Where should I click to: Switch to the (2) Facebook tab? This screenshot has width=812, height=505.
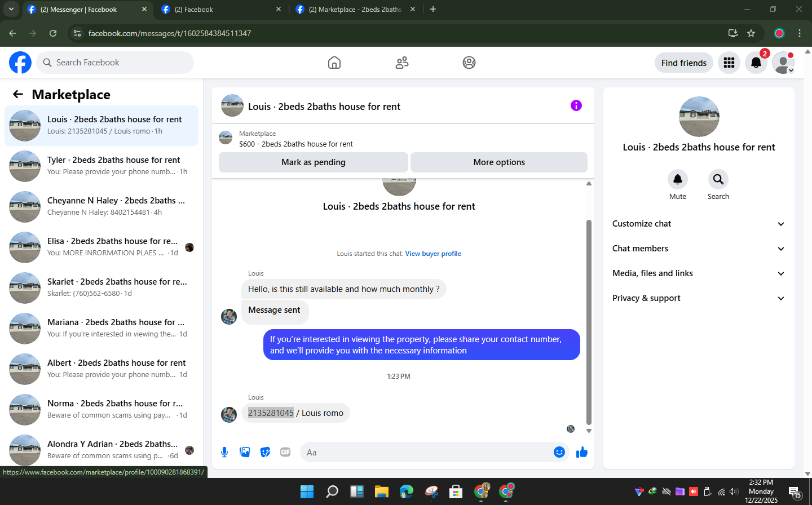point(222,10)
